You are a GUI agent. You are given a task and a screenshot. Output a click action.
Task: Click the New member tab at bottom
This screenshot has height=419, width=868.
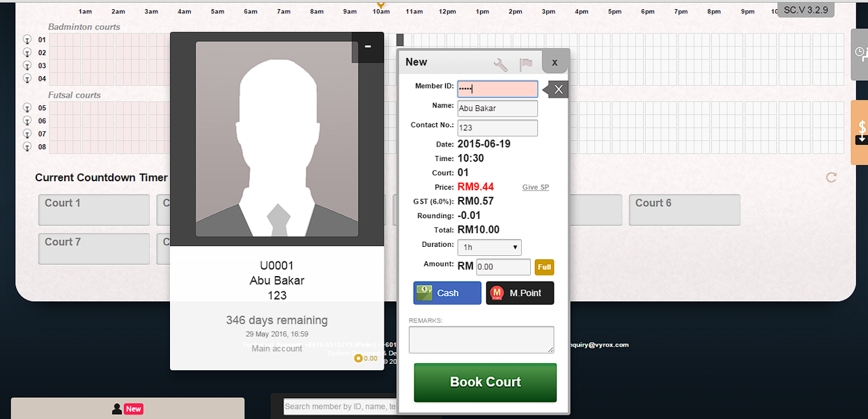click(127, 409)
